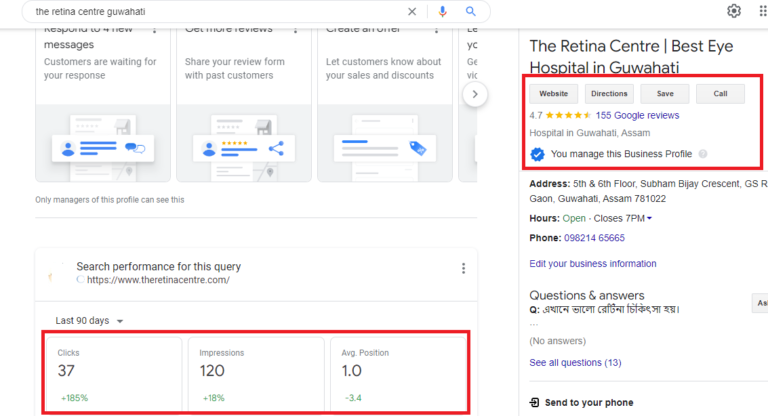Open the settings gear menu
Viewport: 768px width, 416px height.
click(x=734, y=11)
